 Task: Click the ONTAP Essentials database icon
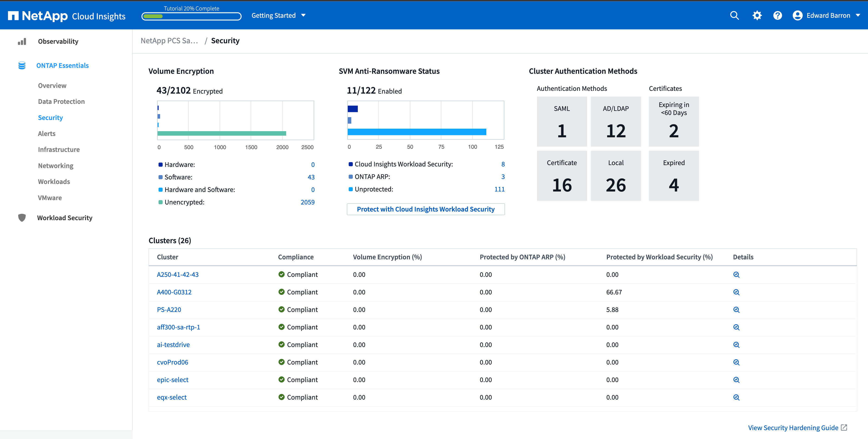click(22, 65)
